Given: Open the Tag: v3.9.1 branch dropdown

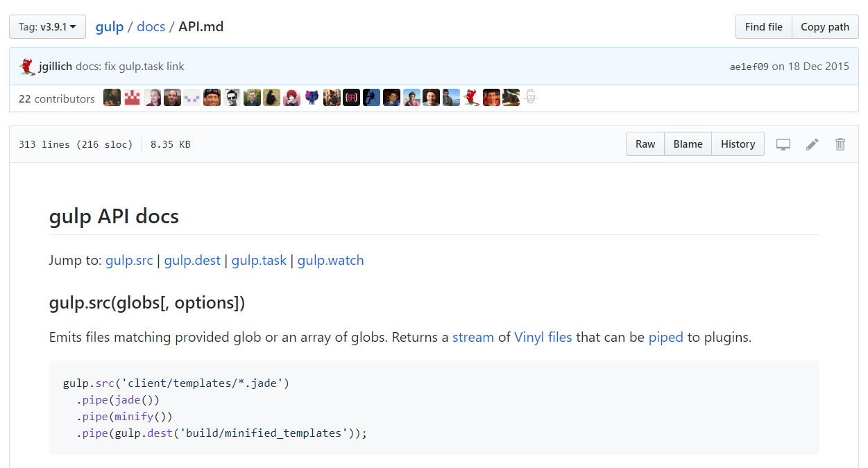Looking at the screenshot, I should click(x=47, y=27).
